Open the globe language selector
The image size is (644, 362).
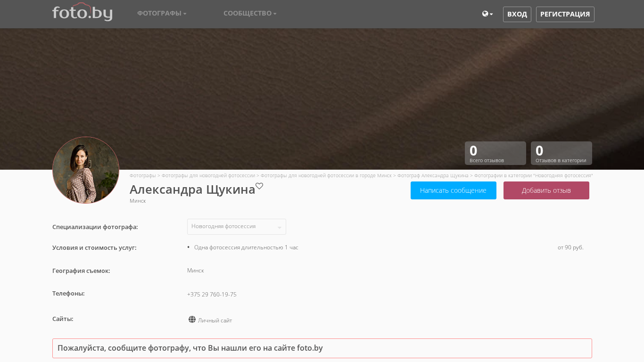click(x=487, y=14)
